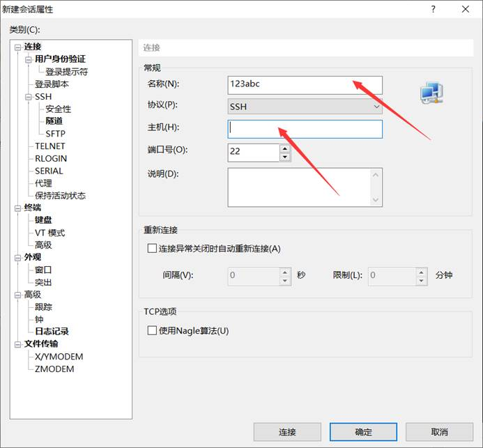Collapse the SSH tree node
Screen dimensions: 483x448
pos(29,97)
